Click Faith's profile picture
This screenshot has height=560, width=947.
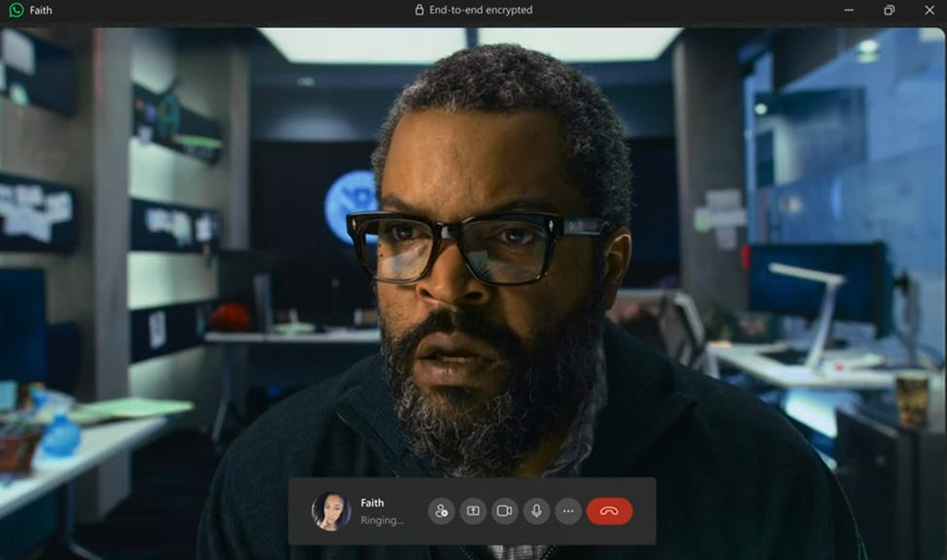tap(331, 511)
